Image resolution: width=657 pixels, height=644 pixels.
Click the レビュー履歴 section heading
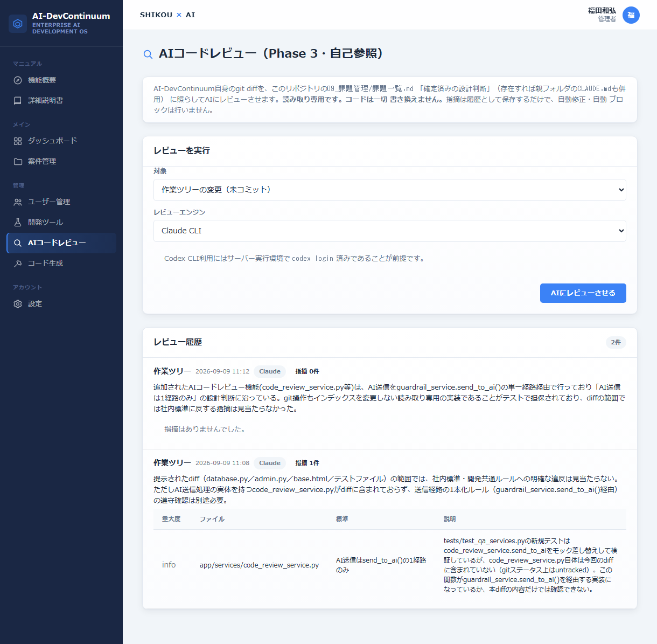pos(178,342)
